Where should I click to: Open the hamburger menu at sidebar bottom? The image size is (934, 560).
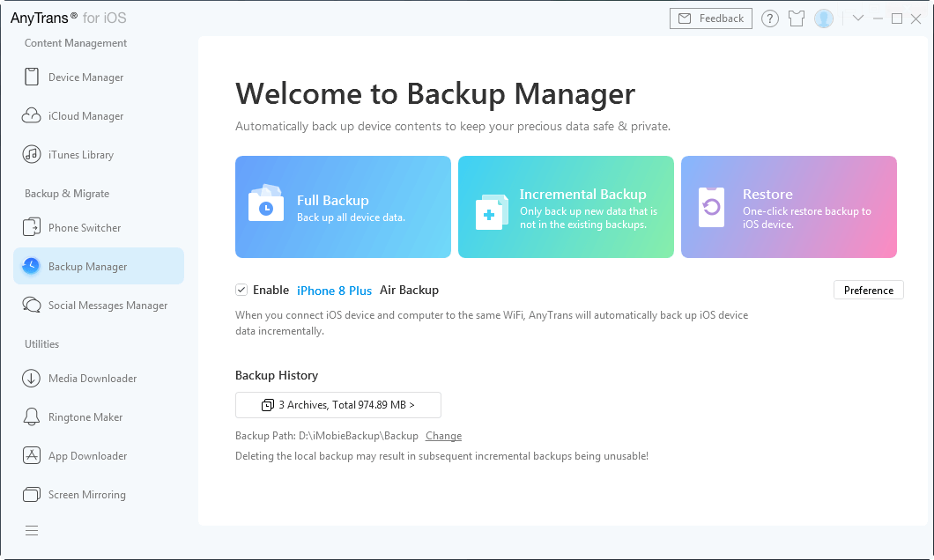(32, 530)
